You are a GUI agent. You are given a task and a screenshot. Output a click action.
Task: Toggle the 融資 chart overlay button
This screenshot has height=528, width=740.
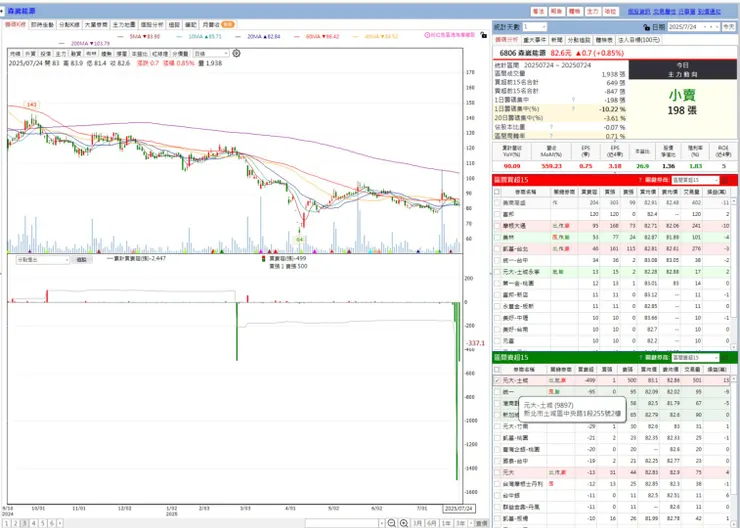tap(76, 54)
